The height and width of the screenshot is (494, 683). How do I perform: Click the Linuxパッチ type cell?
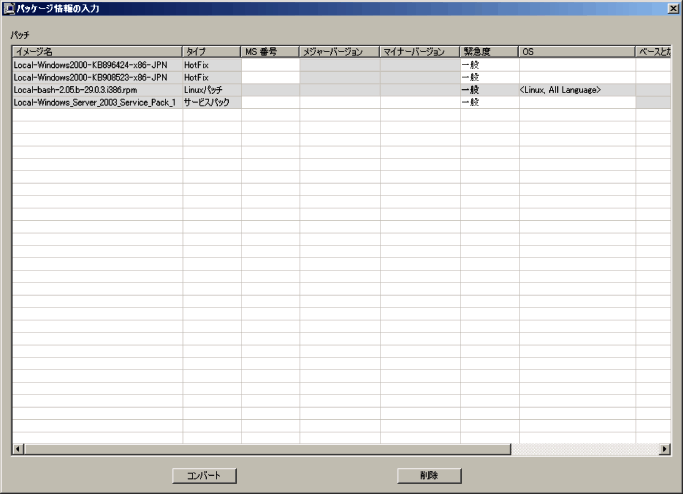point(212,90)
